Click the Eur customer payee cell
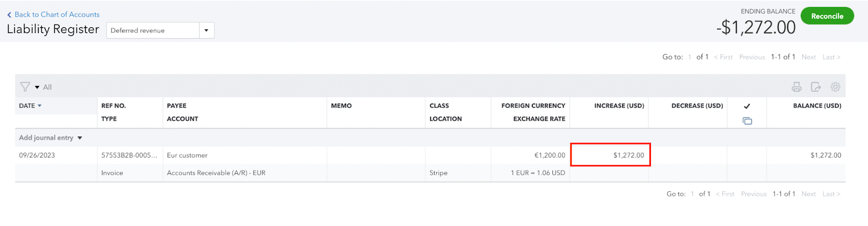Image resolution: width=868 pixels, height=226 pixels. 187,155
